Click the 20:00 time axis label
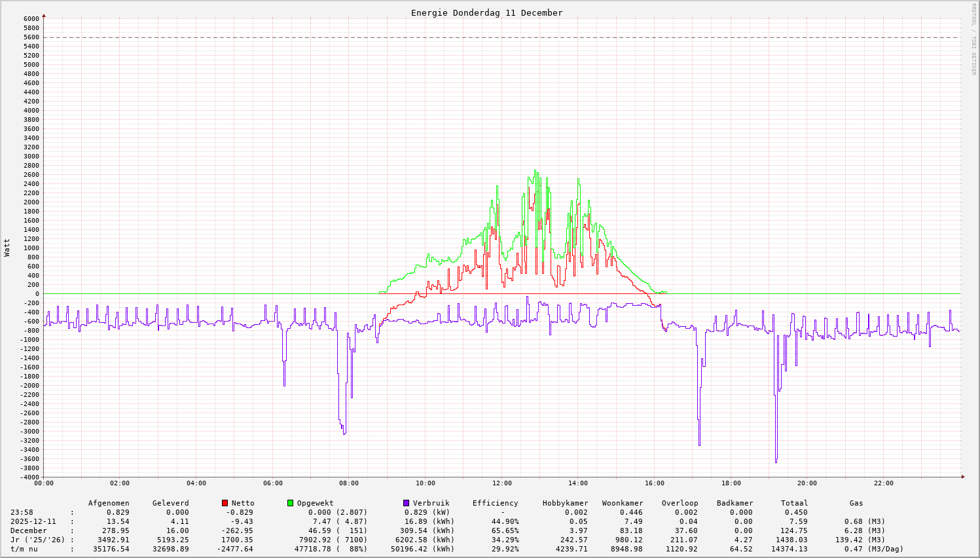Image resolution: width=980 pixels, height=558 pixels. [x=807, y=483]
